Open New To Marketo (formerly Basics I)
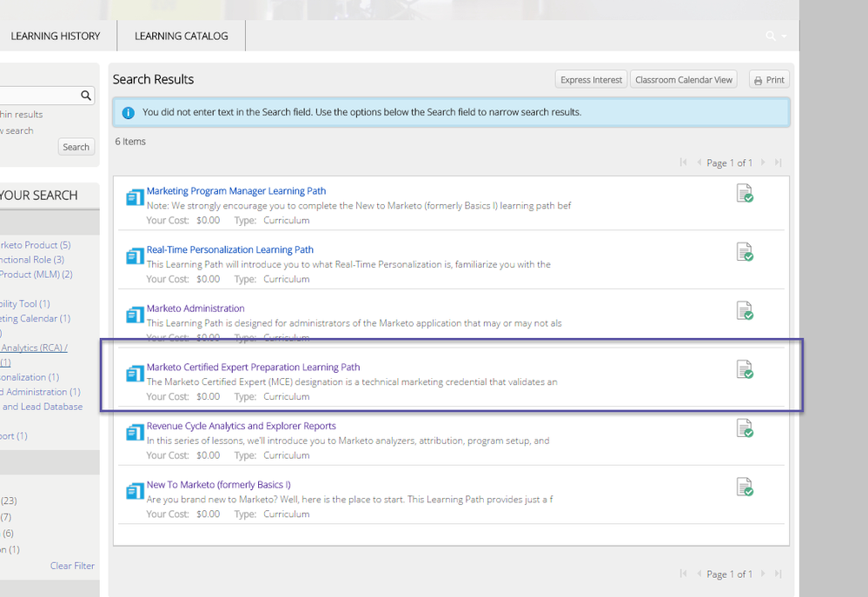Viewport: 868px width, 597px height. (219, 485)
